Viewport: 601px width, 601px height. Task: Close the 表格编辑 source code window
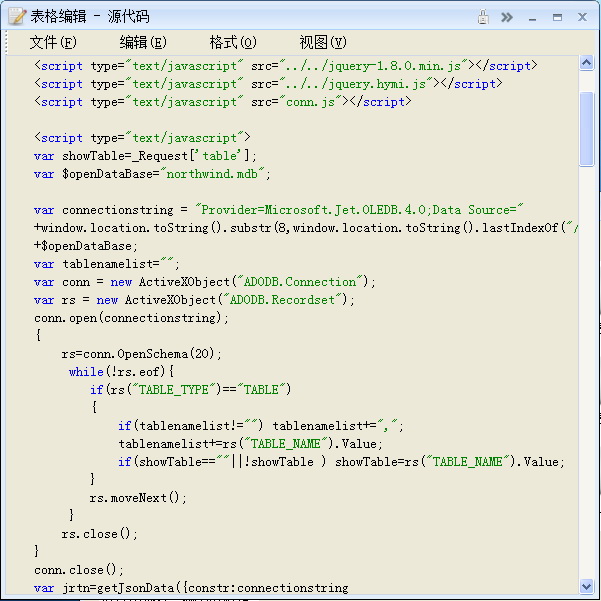coord(582,17)
